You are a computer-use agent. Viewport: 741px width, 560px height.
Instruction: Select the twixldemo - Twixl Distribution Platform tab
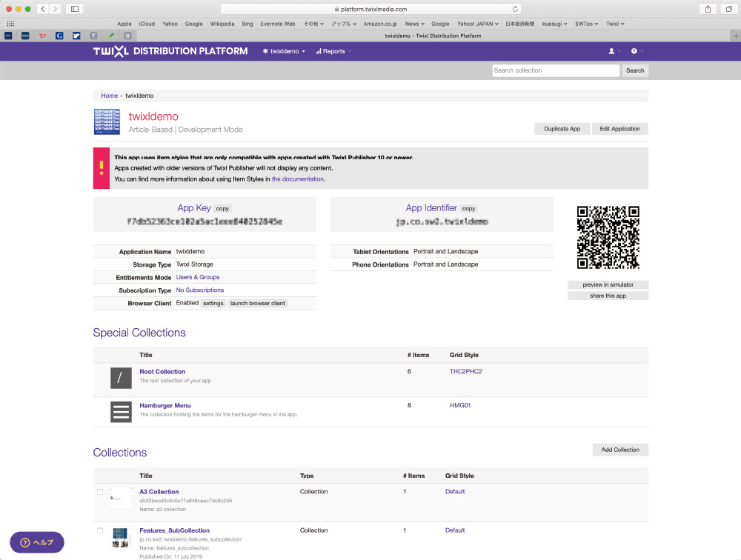click(433, 36)
